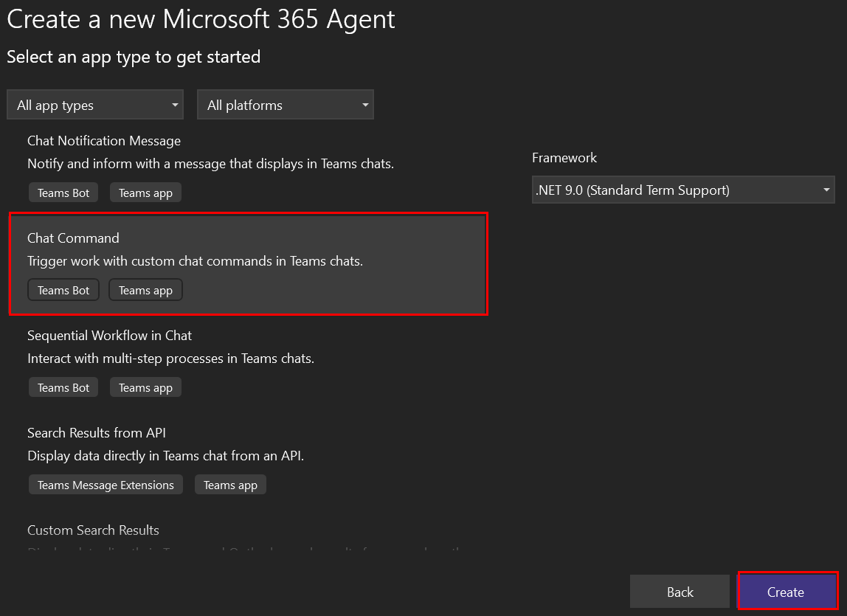Open the All app types dropdown
The image size is (847, 616).
95,105
